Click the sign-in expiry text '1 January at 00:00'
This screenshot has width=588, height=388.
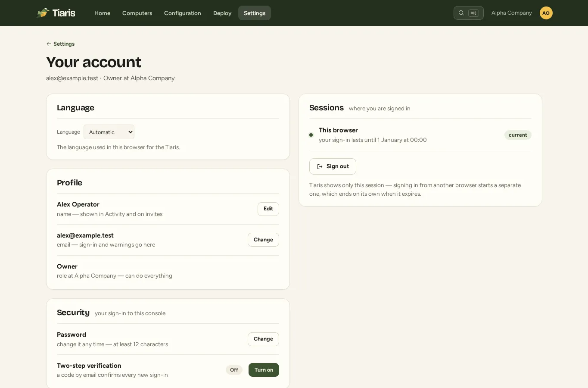pyautogui.click(x=402, y=140)
